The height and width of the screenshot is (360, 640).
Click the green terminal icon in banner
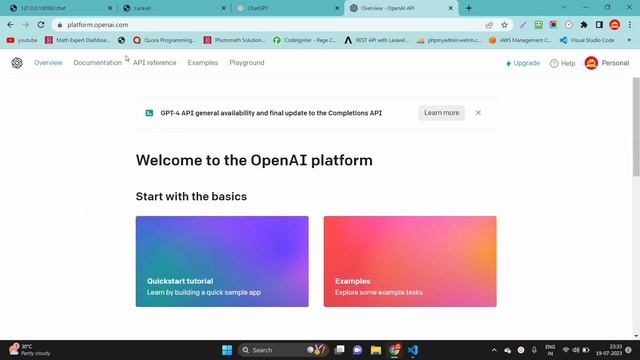tap(149, 113)
